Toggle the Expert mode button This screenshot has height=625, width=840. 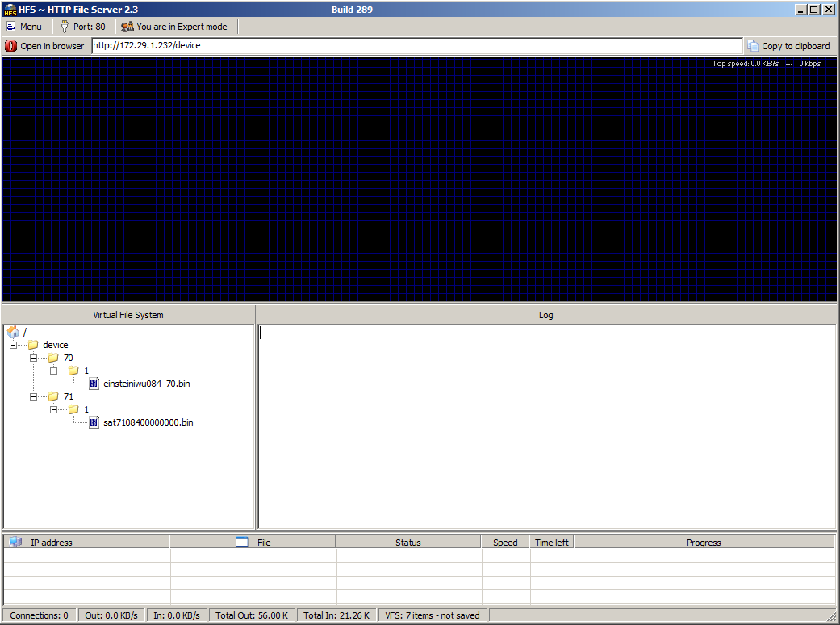[174, 27]
